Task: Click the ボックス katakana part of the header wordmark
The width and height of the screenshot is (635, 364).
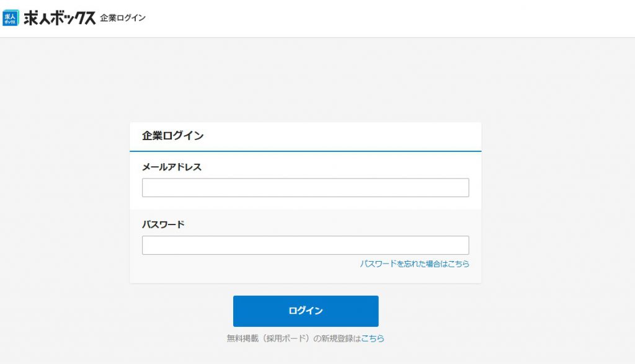Action: (73, 18)
